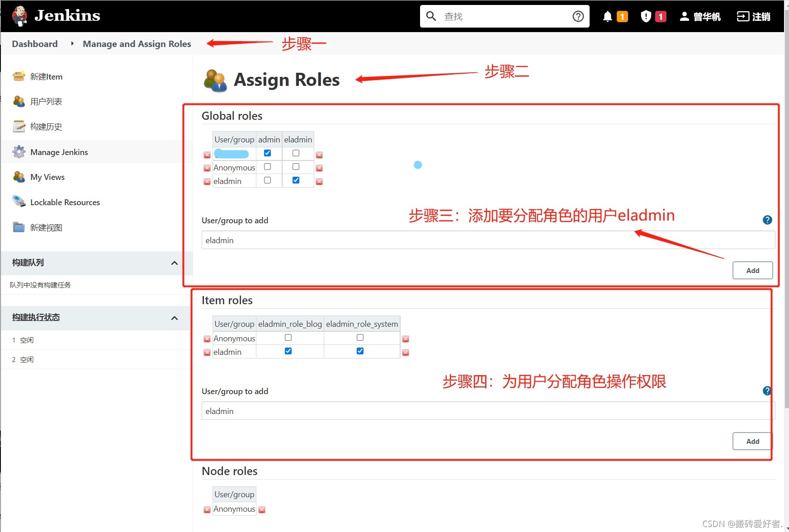Open help for Item roles User/group to add
This screenshot has width=789, height=532.
767,391
